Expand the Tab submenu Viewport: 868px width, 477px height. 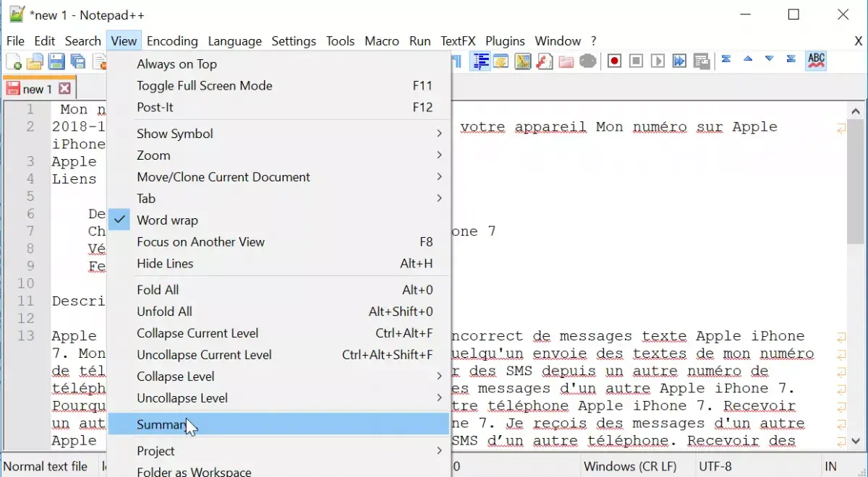(x=278, y=199)
